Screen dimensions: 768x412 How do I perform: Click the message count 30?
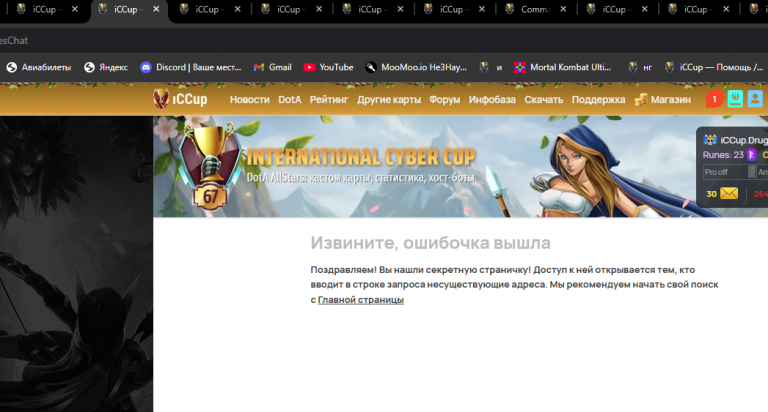click(711, 194)
